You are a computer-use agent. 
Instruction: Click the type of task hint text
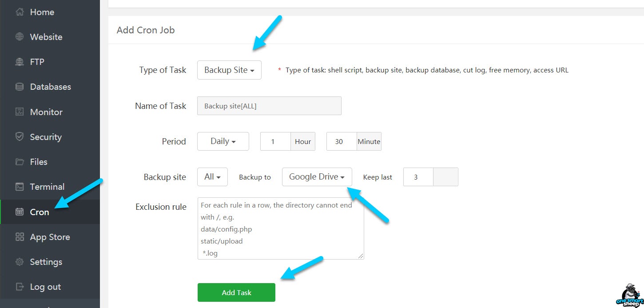[x=427, y=70]
